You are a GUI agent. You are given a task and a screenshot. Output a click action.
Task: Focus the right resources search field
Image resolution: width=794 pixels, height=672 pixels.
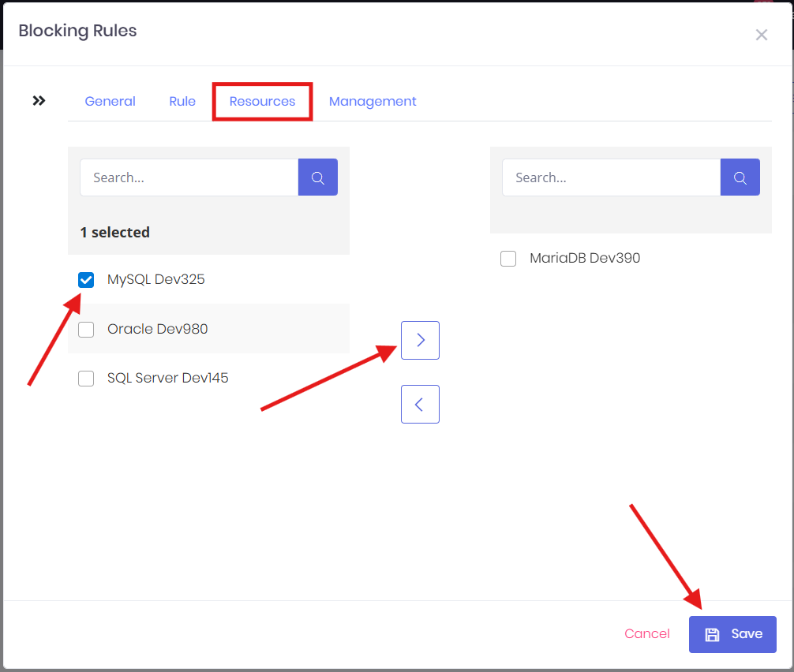pos(611,177)
